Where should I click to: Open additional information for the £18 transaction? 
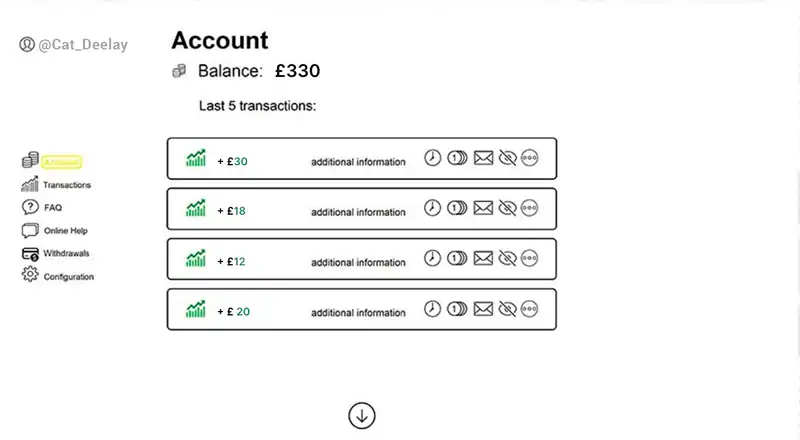358,212
